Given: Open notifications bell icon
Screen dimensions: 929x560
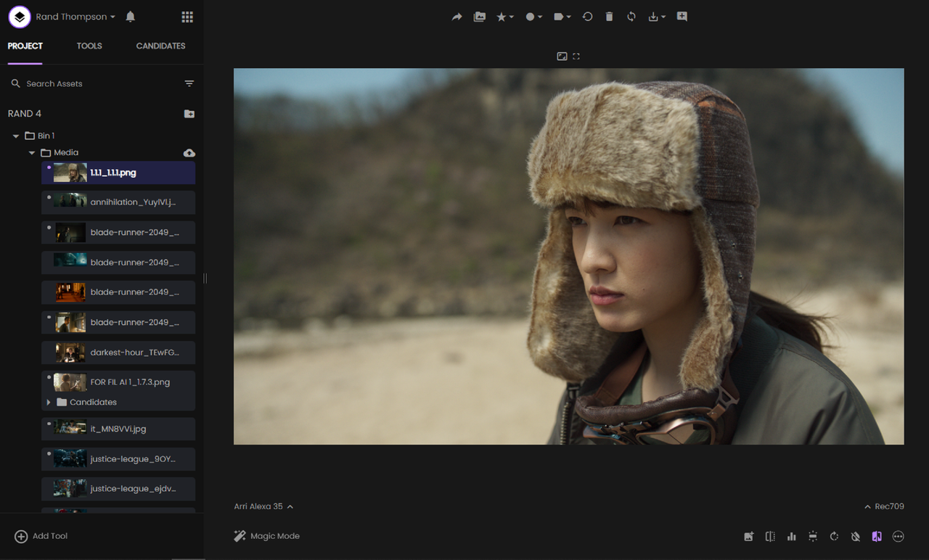Looking at the screenshot, I should pyautogui.click(x=131, y=17).
